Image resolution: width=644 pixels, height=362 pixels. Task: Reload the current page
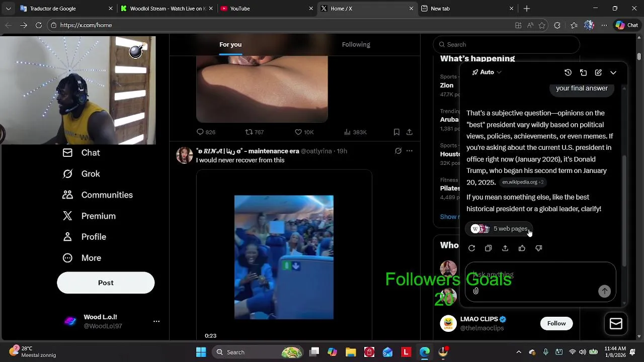39,25
